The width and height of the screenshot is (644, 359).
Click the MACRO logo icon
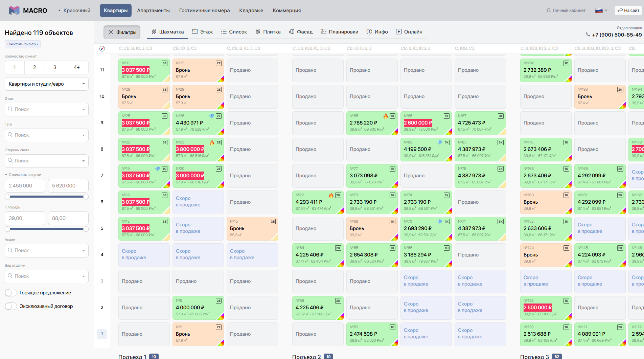(x=14, y=10)
